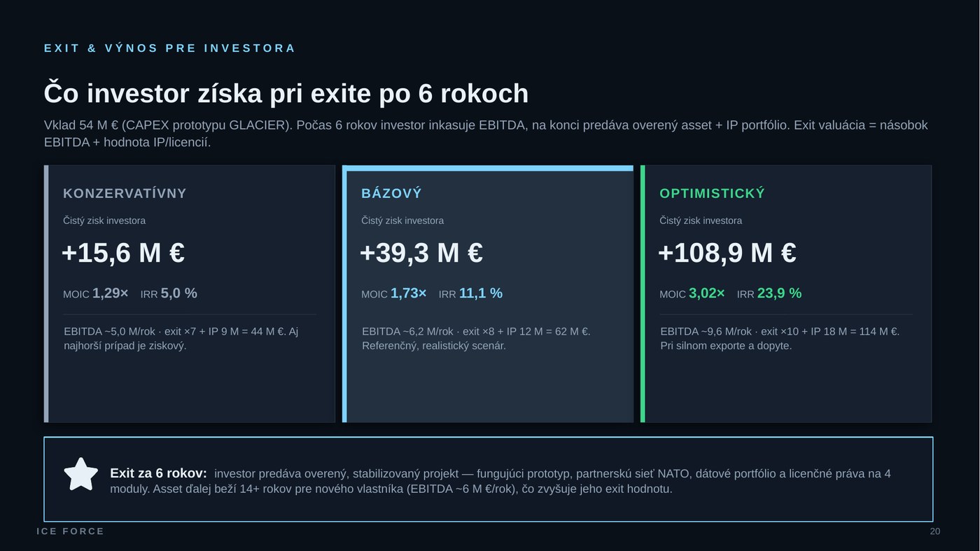Click the +108,9 M € profit figure
The image size is (980, 551).
tap(727, 253)
